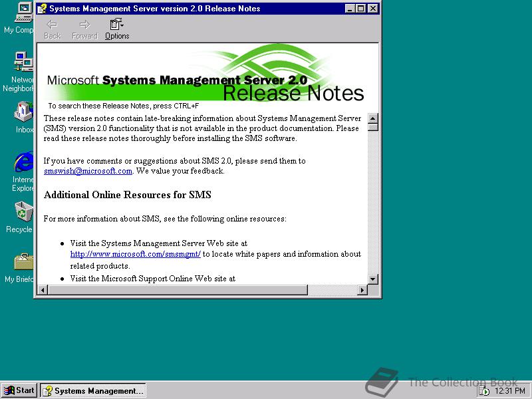Click 'Visit the Microsoft Support Online Web site' bullet

click(x=153, y=279)
